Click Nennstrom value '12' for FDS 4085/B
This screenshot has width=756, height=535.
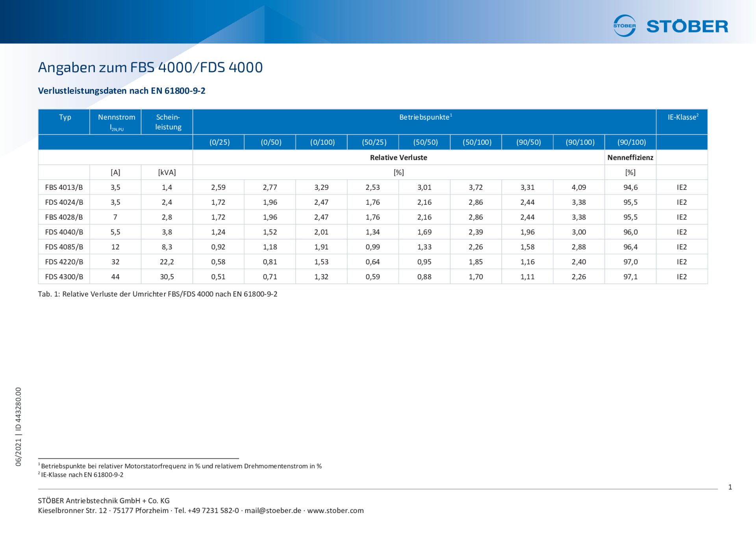(x=115, y=247)
